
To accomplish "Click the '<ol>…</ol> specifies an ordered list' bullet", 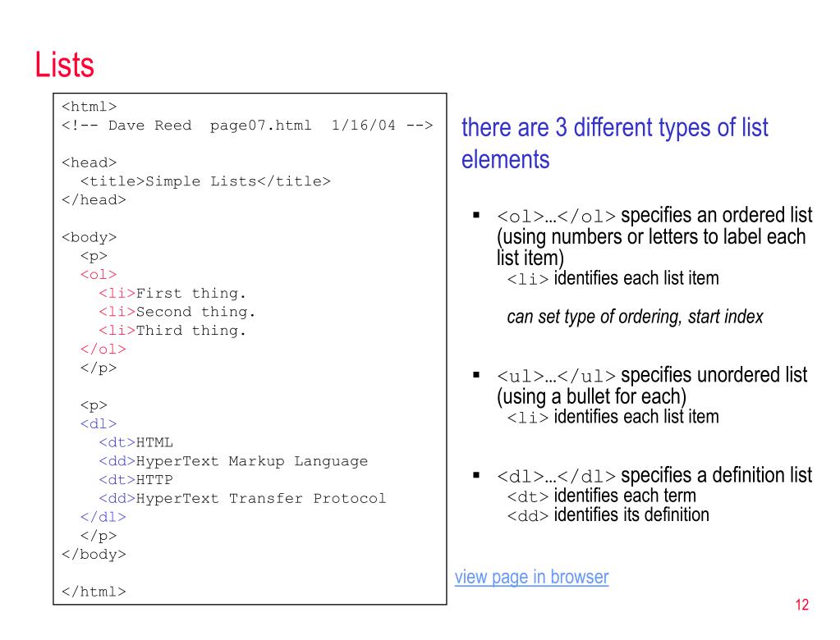I will pyautogui.click(x=654, y=236).
